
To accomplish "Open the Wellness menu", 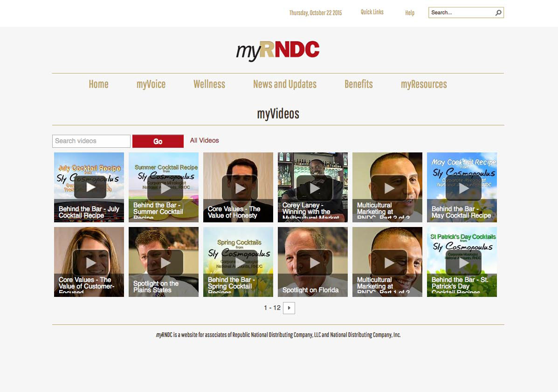I will (x=209, y=84).
